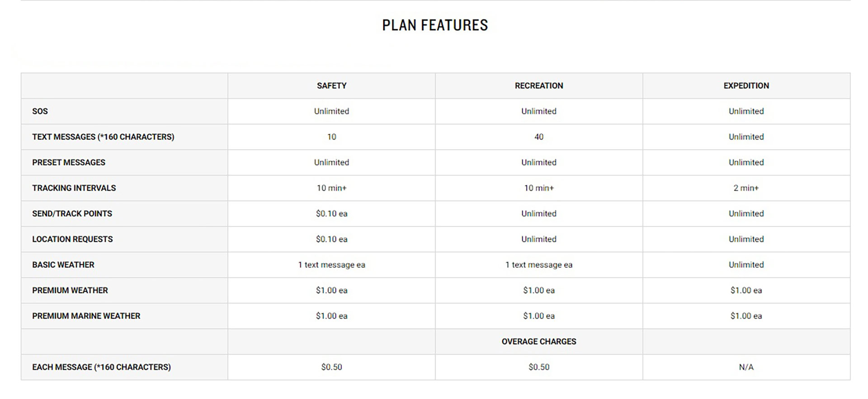Image resolution: width=868 pixels, height=399 pixels.
Task: Click the PLAN FEATURES heading
Action: (435, 25)
